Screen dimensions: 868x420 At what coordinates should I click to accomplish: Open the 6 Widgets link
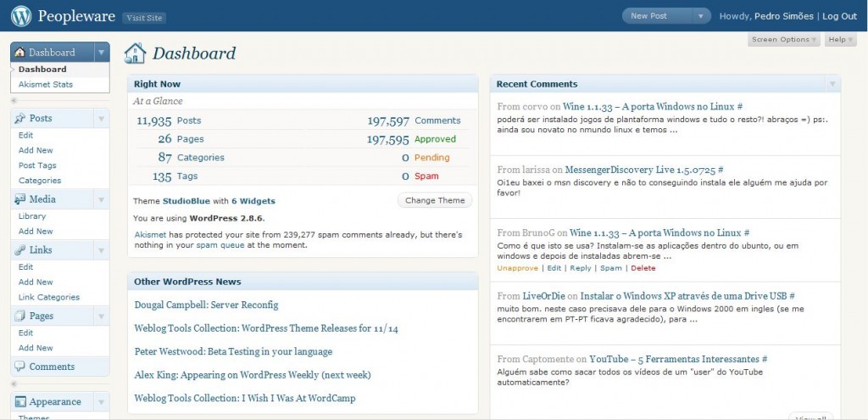pos(253,201)
